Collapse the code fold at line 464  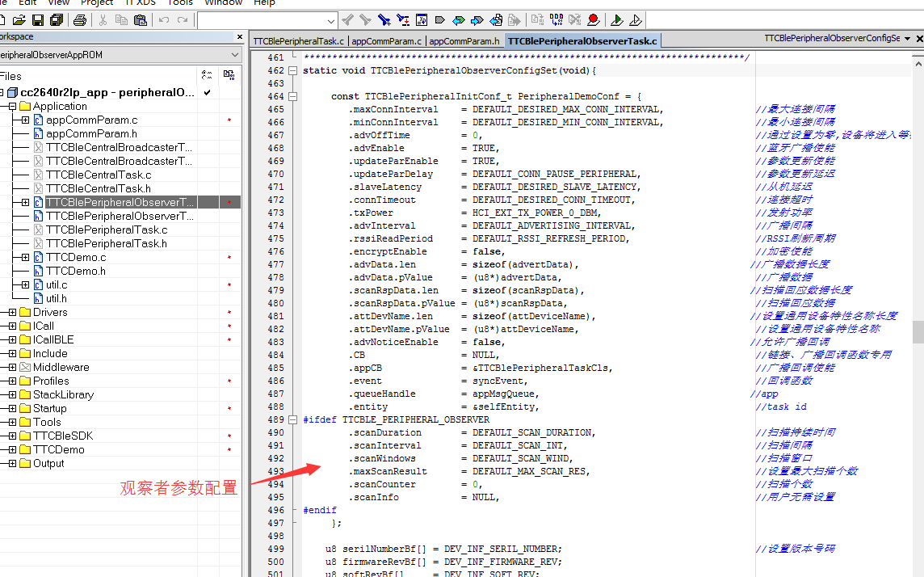click(x=293, y=97)
